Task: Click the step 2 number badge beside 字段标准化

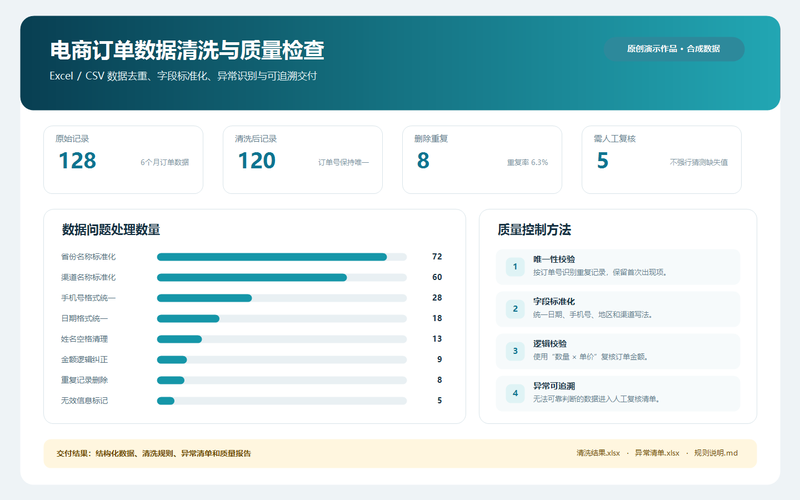Action: [515, 309]
